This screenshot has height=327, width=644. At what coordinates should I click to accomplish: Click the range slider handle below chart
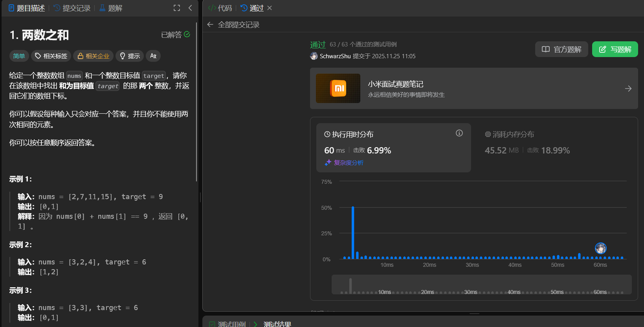350,285
